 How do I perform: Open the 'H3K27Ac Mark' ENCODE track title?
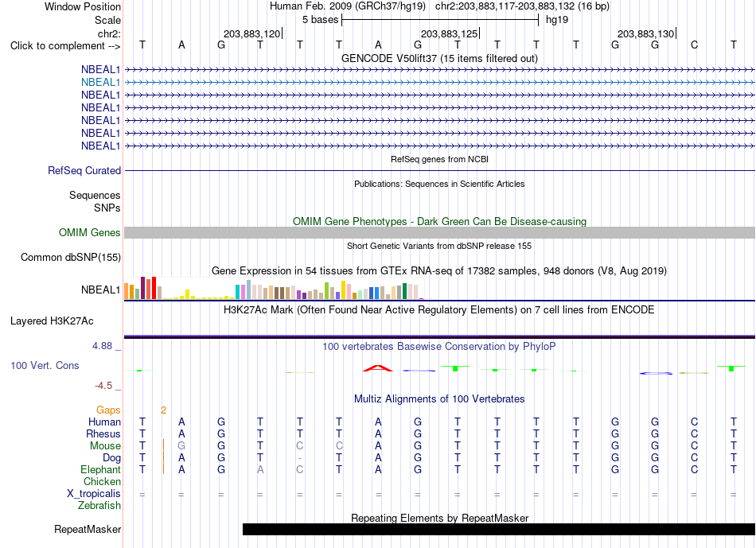click(x=439, y=310)
